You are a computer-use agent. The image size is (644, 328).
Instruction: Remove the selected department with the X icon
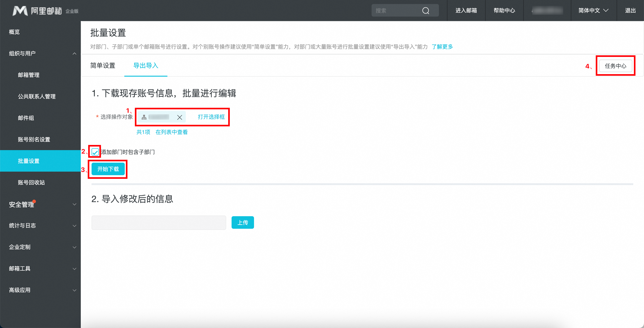[180, 117]
